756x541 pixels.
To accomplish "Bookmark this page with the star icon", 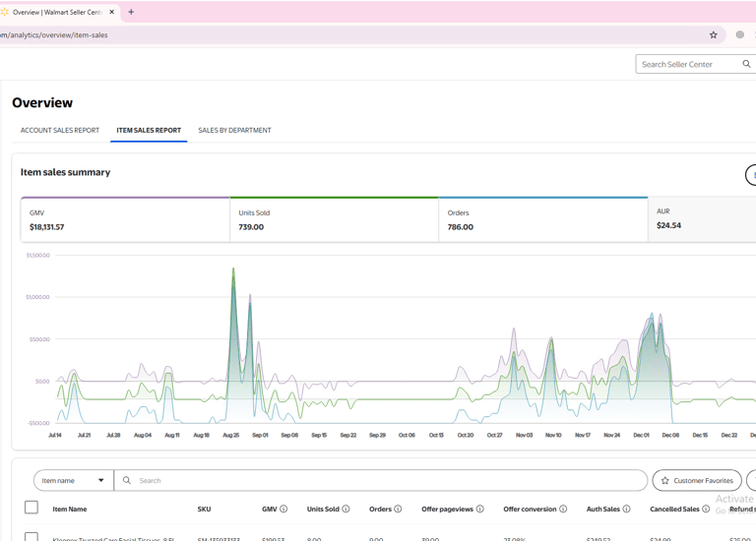I will (x=714, y=35).
